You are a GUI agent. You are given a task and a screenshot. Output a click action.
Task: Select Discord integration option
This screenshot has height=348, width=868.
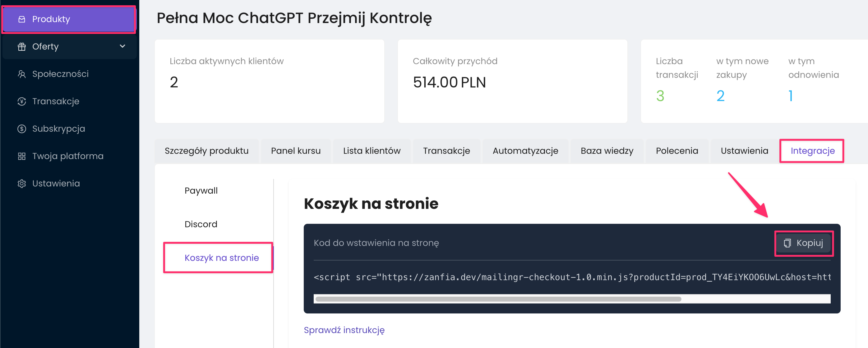click(201, 224)
